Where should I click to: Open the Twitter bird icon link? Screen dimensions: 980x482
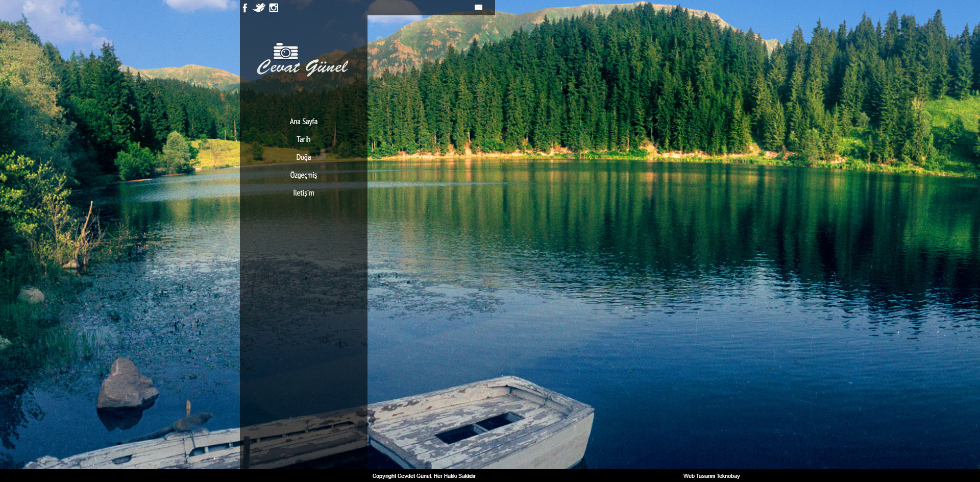pos(259,8)
